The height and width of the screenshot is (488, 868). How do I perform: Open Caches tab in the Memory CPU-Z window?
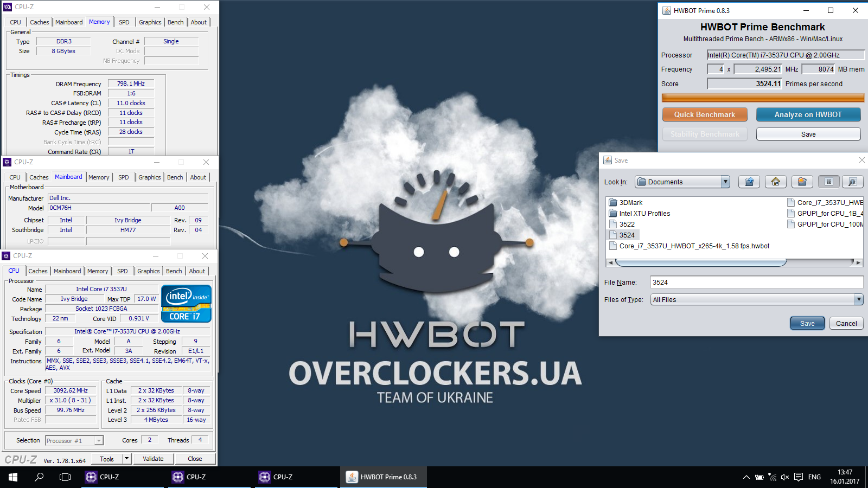pyautogui.click(x=40, y=22)
